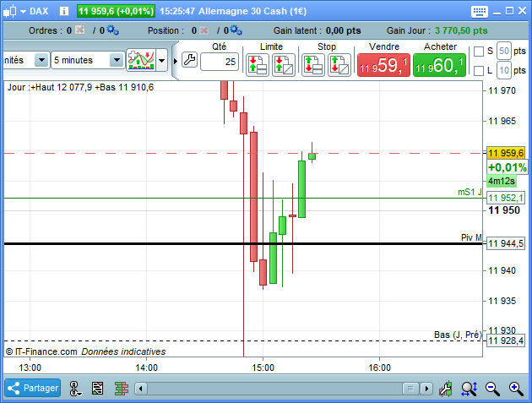532x403 pixels.
Task: Click the quantity field showing 25
Action: pos(220,62)
